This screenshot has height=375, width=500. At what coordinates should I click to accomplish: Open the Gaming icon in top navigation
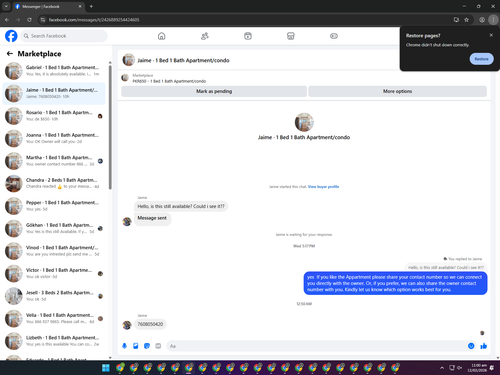tap(334, 36)
